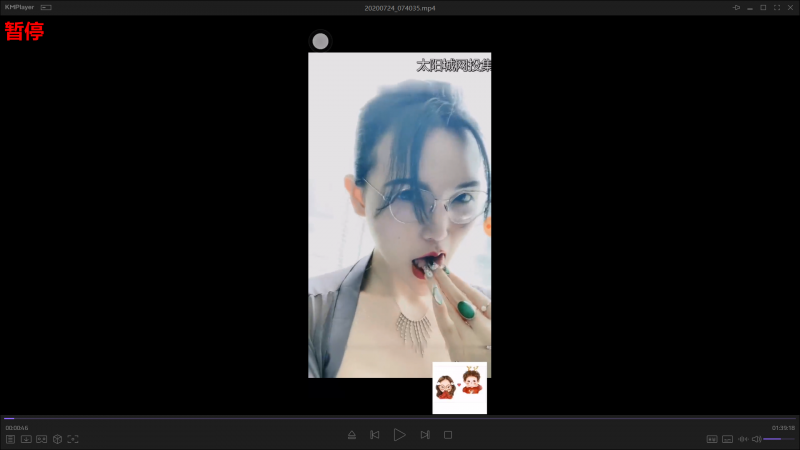Skip to the previous track
The height and width of the screenshot is (450, 800).
(374, 435)
